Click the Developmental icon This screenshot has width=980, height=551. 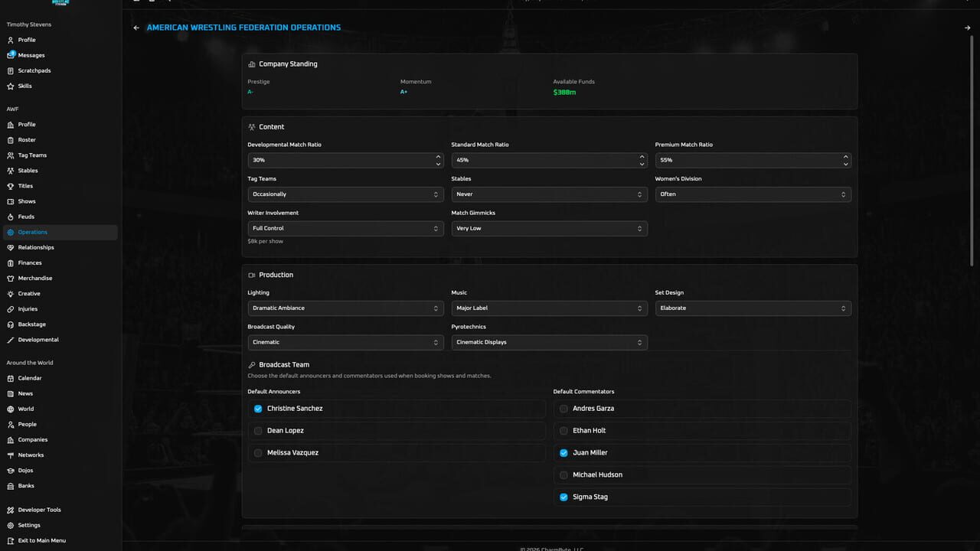[11, 340]
